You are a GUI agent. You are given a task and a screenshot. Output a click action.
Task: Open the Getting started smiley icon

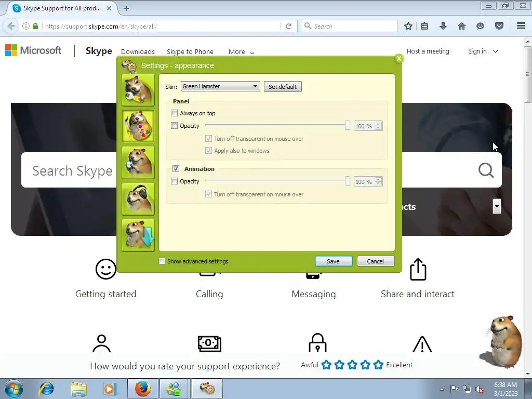tap(106, 269)
